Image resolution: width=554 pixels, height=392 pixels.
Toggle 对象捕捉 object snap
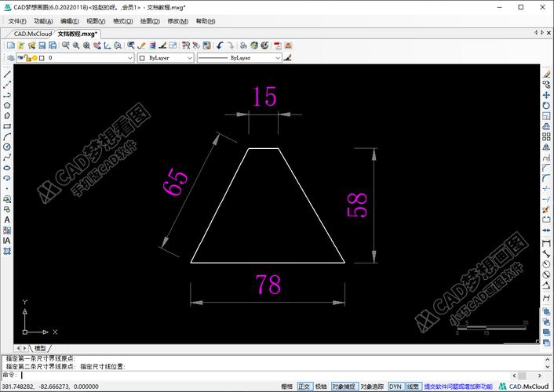[x=344, y=387]
